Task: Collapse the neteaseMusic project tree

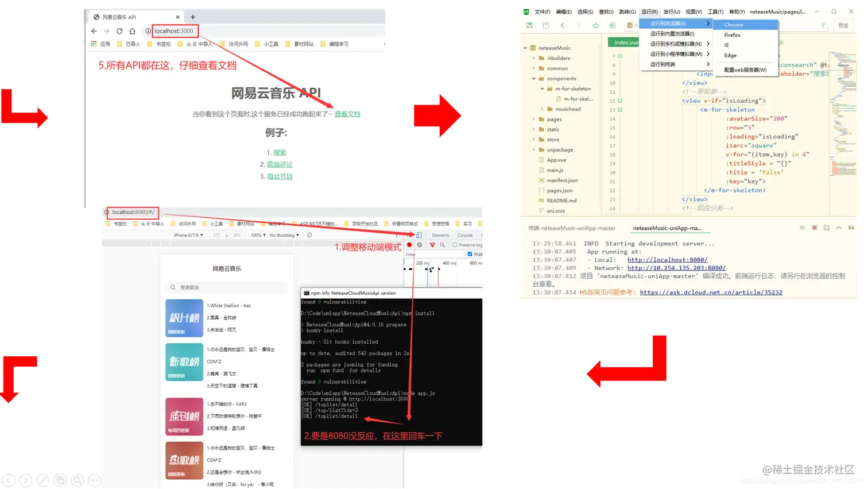Action: coord(525,48)
